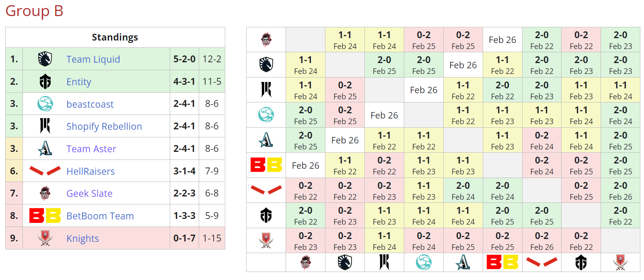The height and width of the screenshot is (280, 644).
Task: Click Team Liquid logo in Standings table
Action: point(45,59)
